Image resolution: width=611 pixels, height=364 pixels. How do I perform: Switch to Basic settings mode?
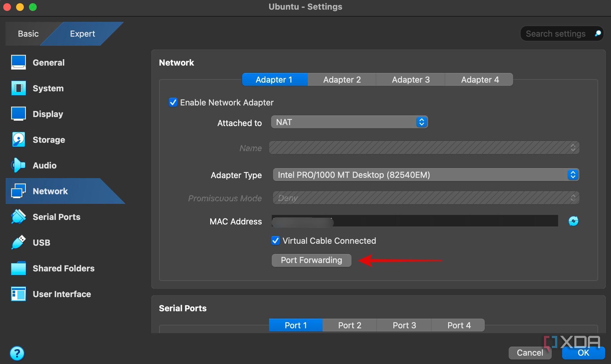click(x=28, y=34)
